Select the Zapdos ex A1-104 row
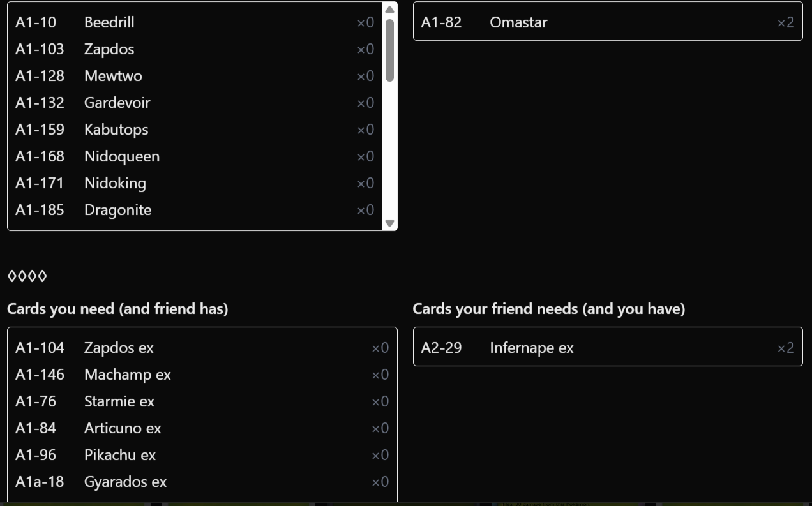Image resolution: width=812 pixels, height=506 pixels. (202, 348)
